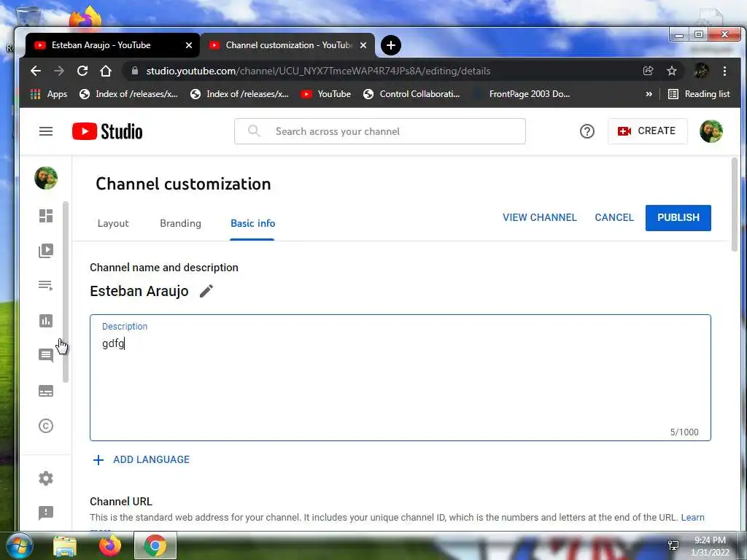Image resolution: width=747 pixels, height=560 pixels.
Task: Click the CANCEL button
Action: [x=614, y=217]
